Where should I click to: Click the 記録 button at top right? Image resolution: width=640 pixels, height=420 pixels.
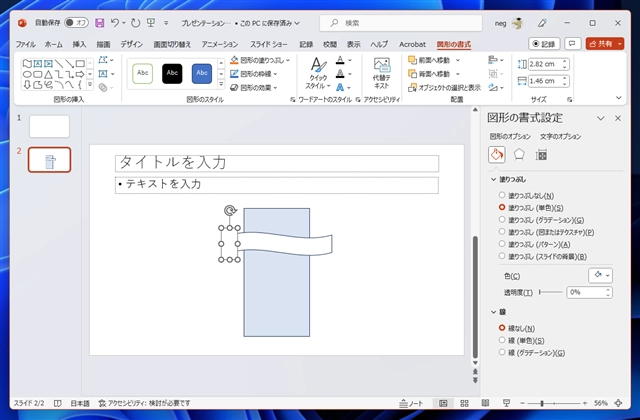click(x=544, y=44)
